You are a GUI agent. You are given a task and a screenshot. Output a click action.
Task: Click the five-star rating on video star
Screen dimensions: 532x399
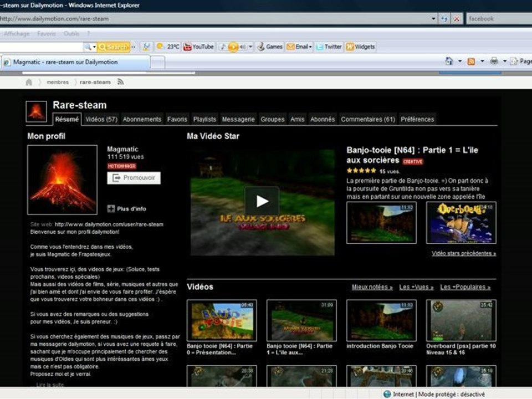pos(361,171)
